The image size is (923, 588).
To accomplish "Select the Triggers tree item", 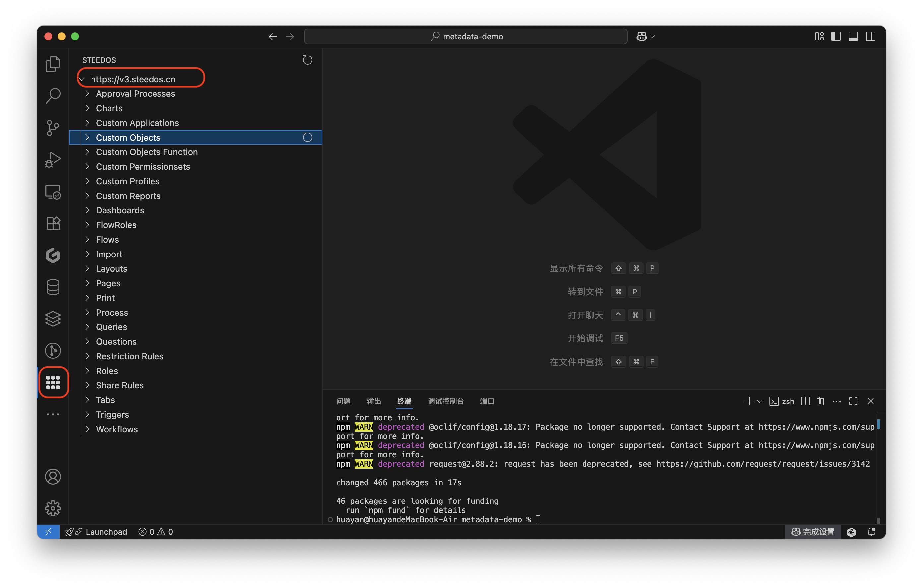I will click(x=196, y=414).
